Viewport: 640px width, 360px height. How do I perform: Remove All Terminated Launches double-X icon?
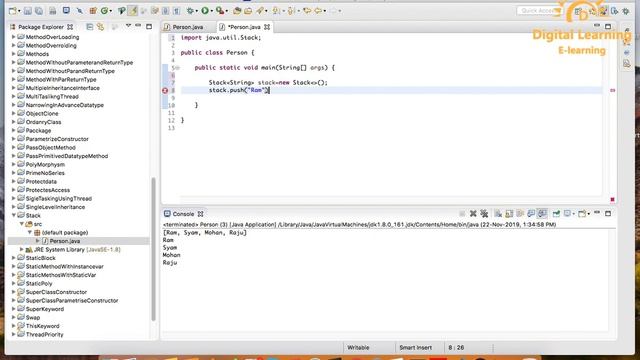(484, 213)
